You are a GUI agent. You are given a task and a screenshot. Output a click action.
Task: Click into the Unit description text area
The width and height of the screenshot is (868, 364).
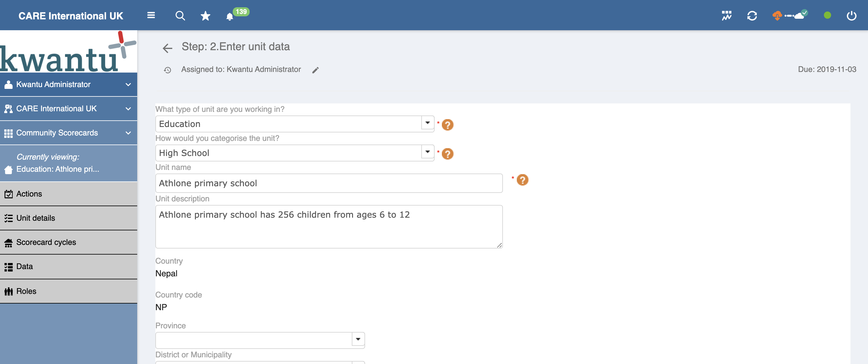pyautogui.click(x=329, y=227)
